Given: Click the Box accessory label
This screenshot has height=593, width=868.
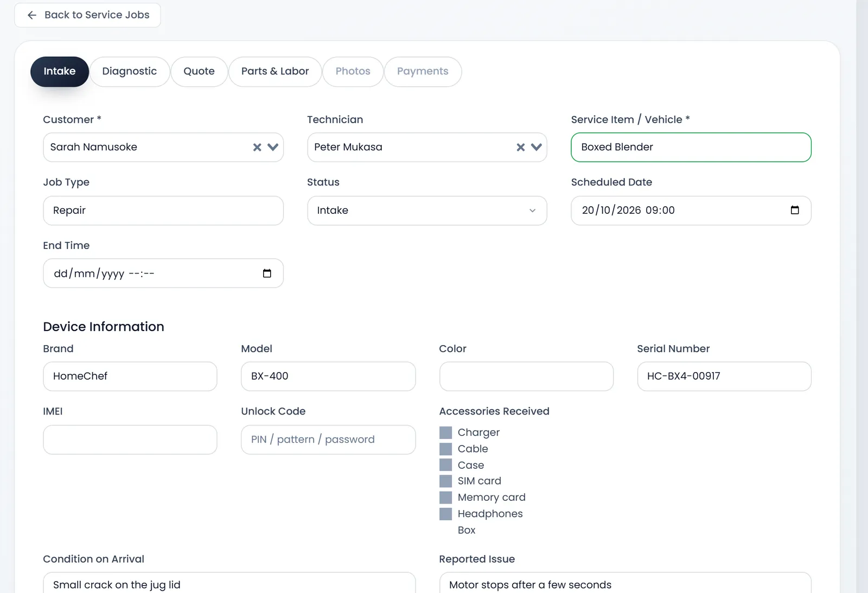Looking at the screenshot, I should pyautogui.click(x=467, y=530).
